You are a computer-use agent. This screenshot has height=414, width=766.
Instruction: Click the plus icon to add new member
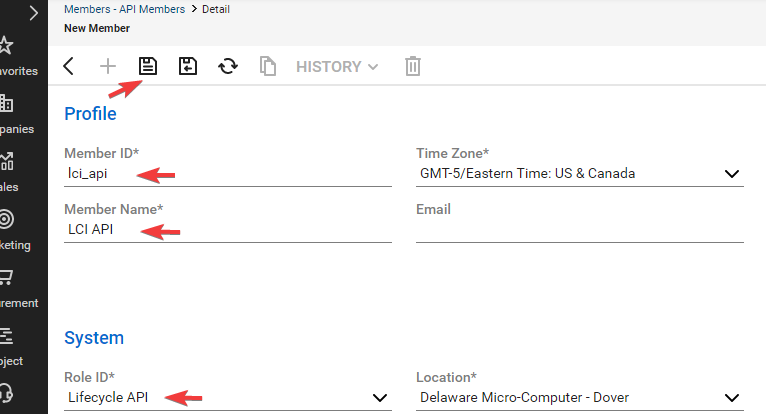(x=108, y=67)
